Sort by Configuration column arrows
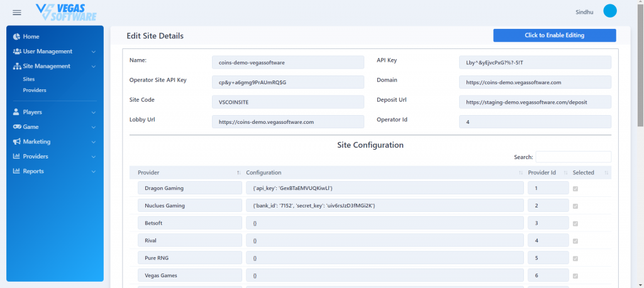Image resolution: width=644 pixels, height=288 pixels. tap(521, 173)
